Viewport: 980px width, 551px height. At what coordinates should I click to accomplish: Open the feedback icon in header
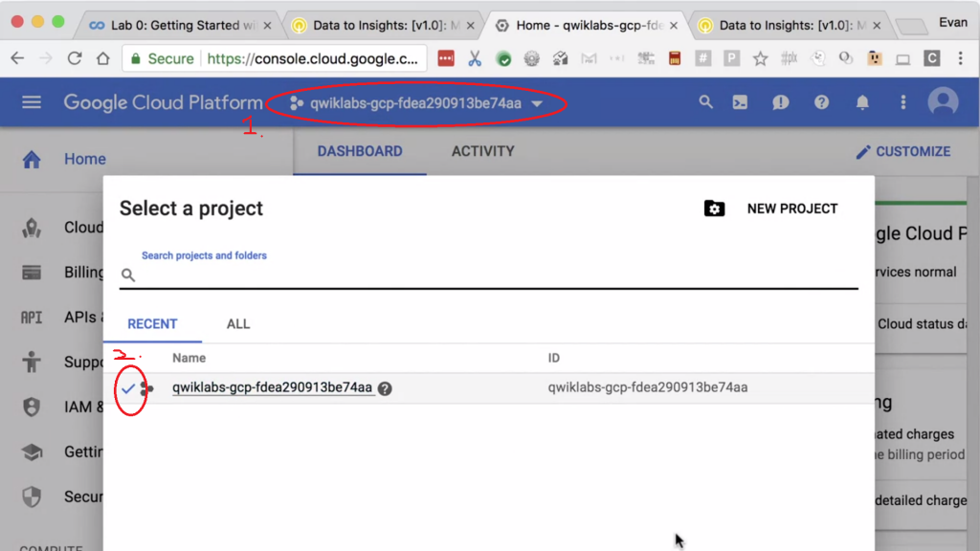(781, 102)
